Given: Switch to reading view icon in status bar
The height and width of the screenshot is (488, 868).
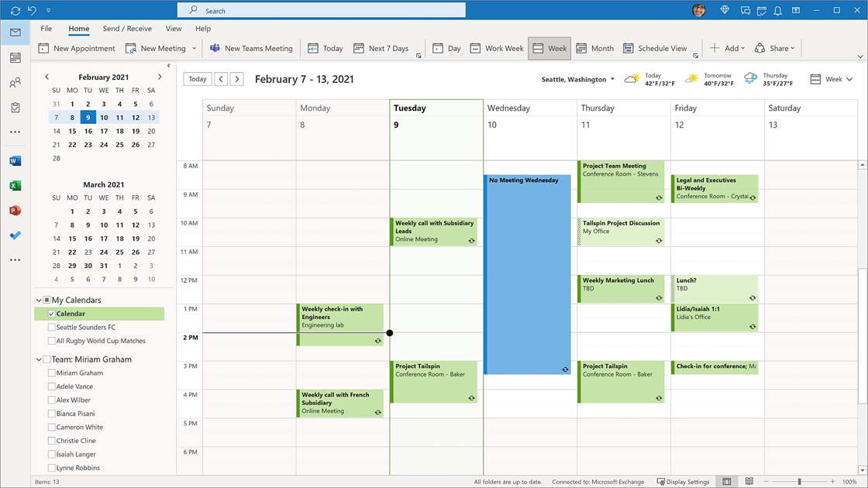Looking at the screenshot, I should (749, 482).
